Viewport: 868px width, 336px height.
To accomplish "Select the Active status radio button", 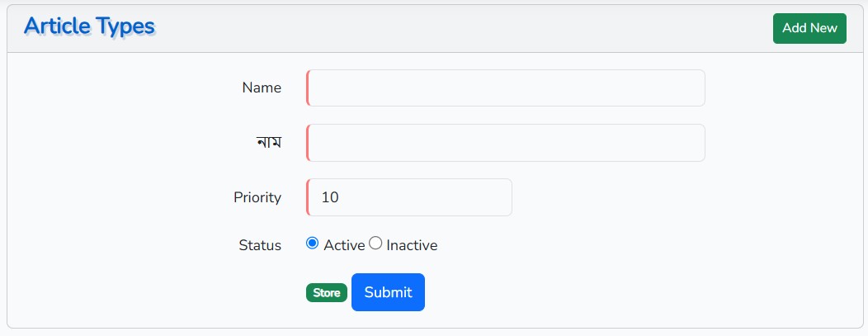I will [313, 244].
